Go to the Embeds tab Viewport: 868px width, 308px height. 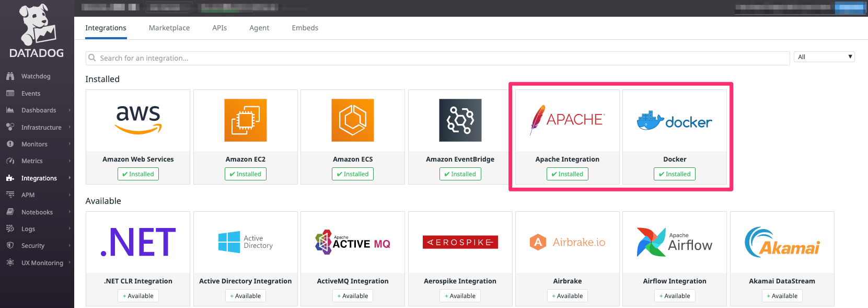[x=305, y=28]
